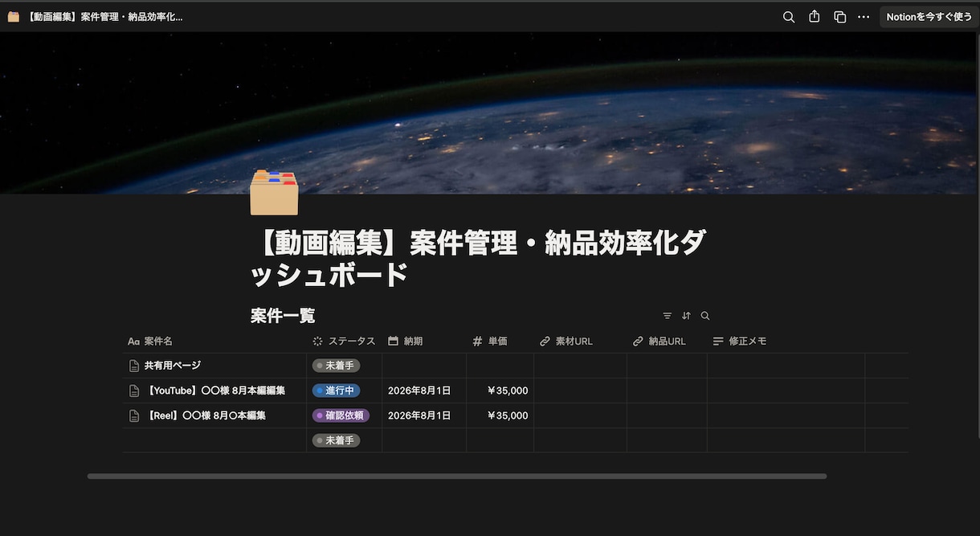Click the card file box page emoji
The image size is (980, 536).
(x=274, y=193)
